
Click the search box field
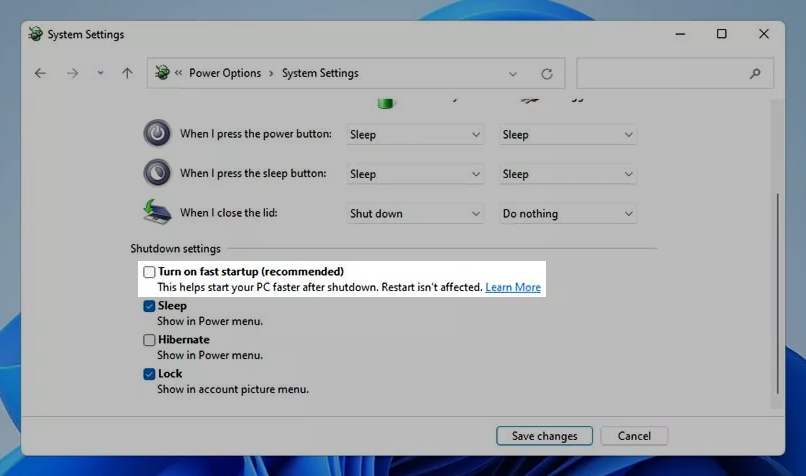coord(675,74)
